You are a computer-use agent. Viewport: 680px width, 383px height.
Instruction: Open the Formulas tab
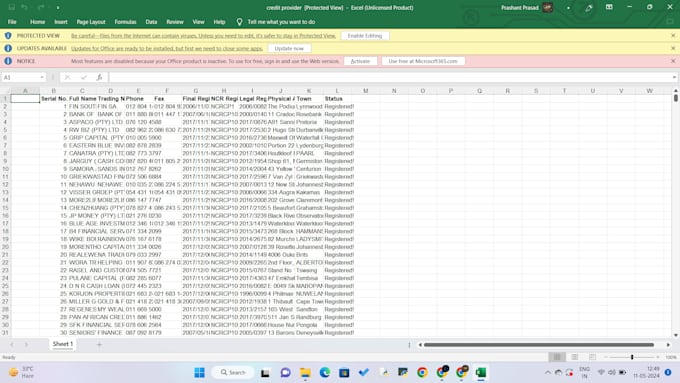point(125,22)
